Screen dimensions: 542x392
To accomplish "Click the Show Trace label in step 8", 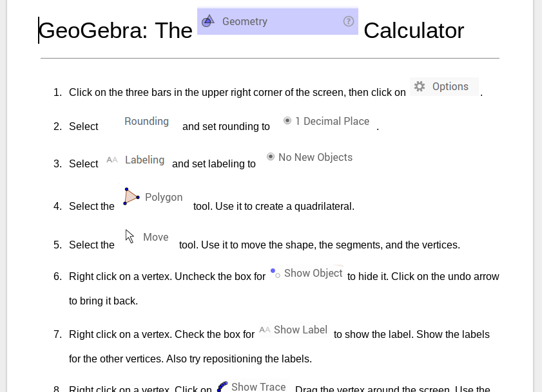I will [x=258, y=387].
